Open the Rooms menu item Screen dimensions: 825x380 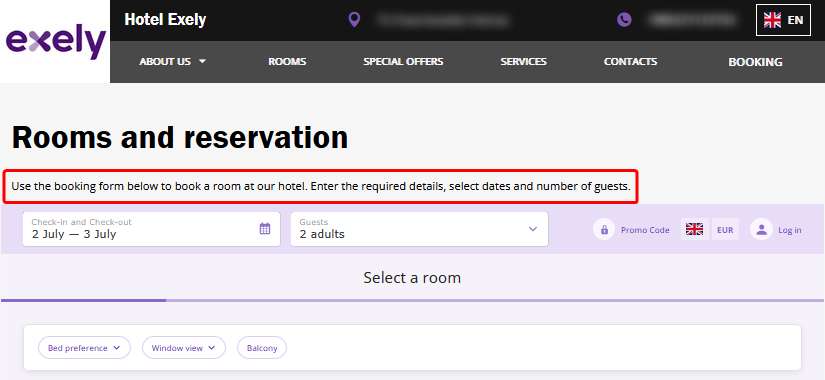point(287,62)
